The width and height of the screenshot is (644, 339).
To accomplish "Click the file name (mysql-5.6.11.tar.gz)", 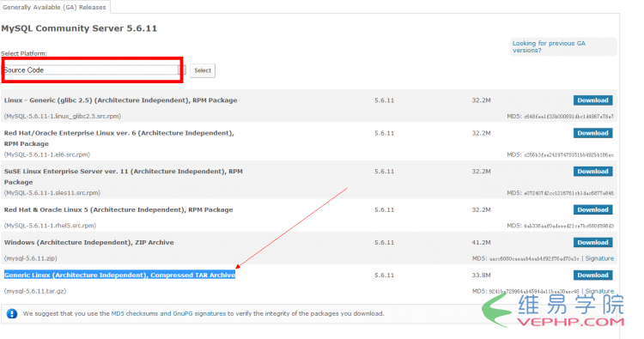I will coord(35,291).
